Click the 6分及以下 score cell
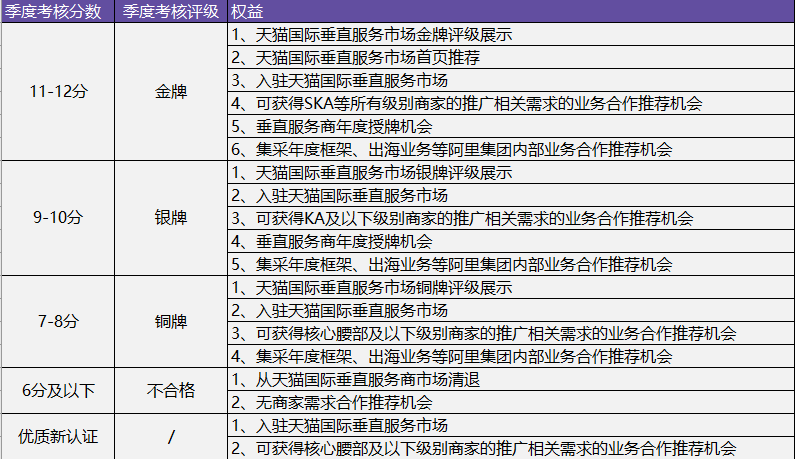The width and height of the screenshot is (795, 459). pos(58,391)
